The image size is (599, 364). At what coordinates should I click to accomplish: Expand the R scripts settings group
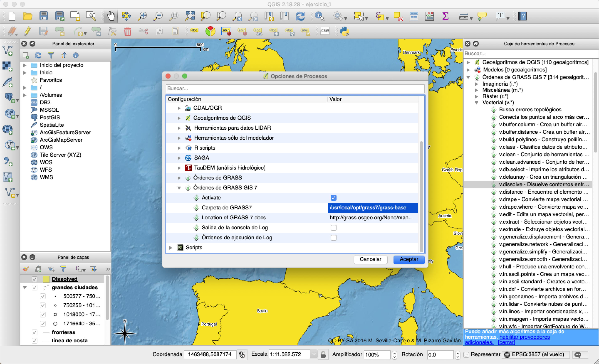(x=179, y=148)
